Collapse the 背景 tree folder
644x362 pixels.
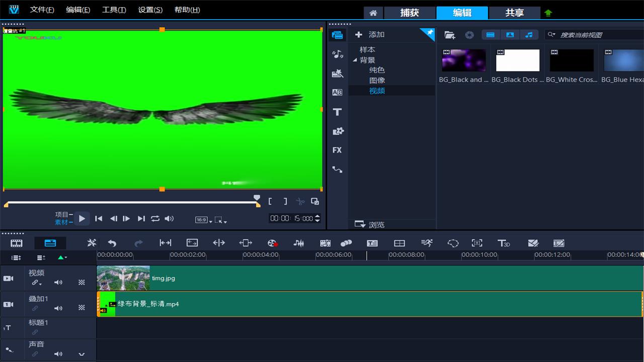[x=355, y=60]
